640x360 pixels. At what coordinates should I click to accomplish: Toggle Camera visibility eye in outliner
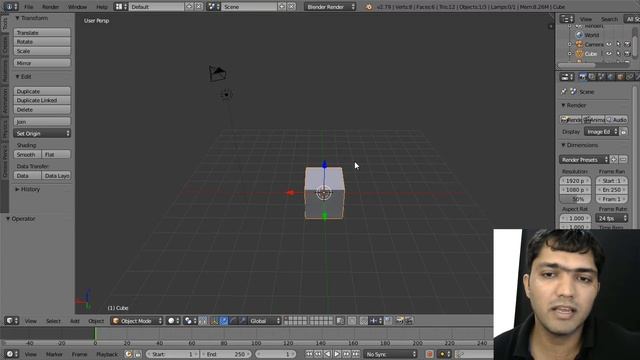pos(609,44)
